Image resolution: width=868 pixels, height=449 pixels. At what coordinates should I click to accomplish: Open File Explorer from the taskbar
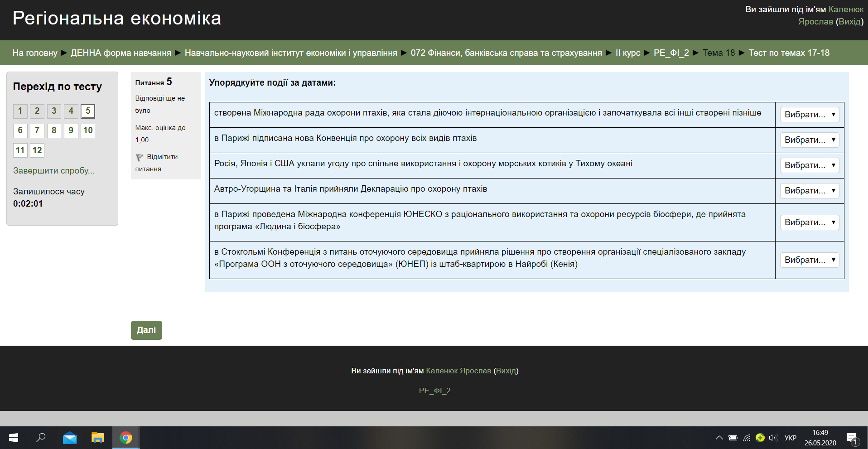tap(97, 437)
